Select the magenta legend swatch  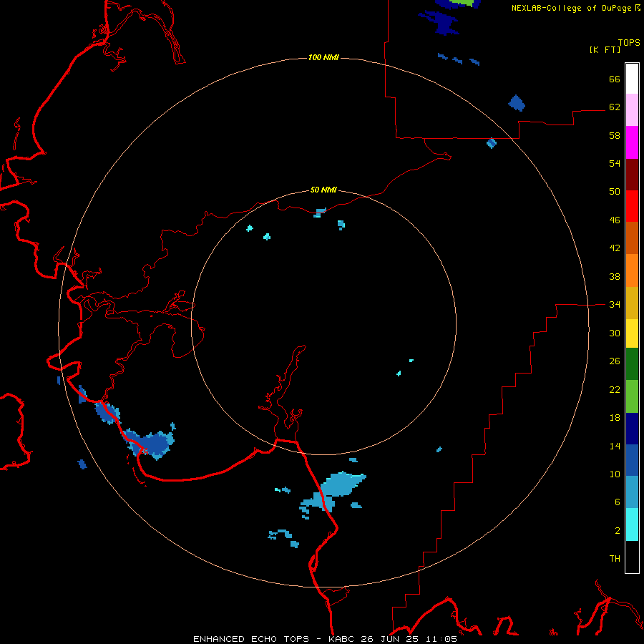(632, 142)
